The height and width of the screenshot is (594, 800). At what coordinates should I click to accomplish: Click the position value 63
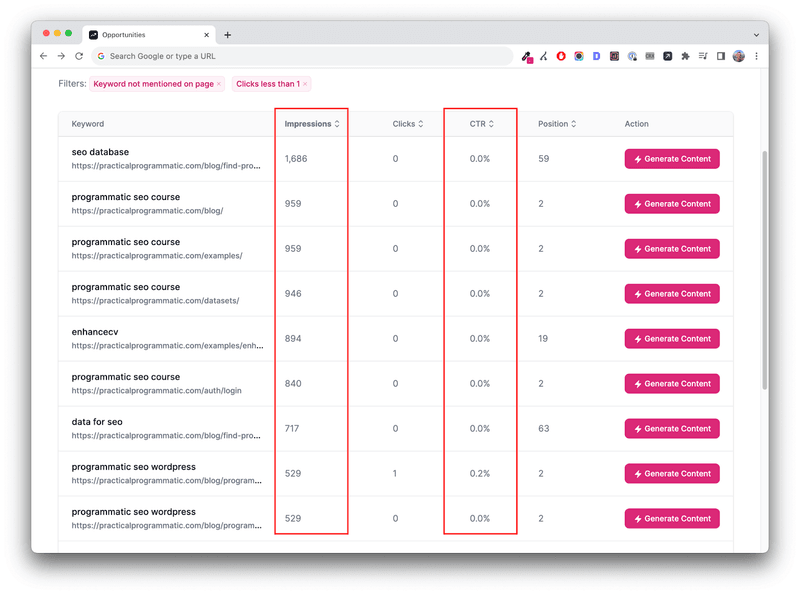click(x=543, y=428)
